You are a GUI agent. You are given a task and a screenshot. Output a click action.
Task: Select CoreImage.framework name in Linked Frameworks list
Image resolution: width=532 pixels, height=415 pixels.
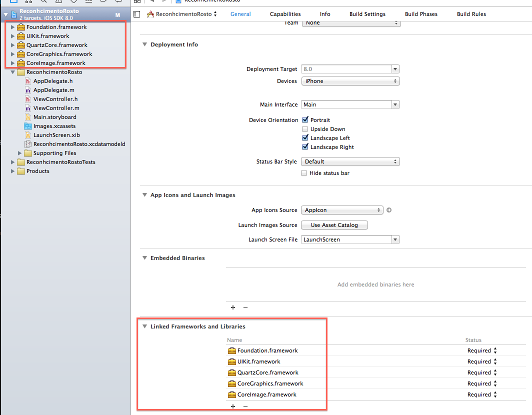[x=266, y=394]
